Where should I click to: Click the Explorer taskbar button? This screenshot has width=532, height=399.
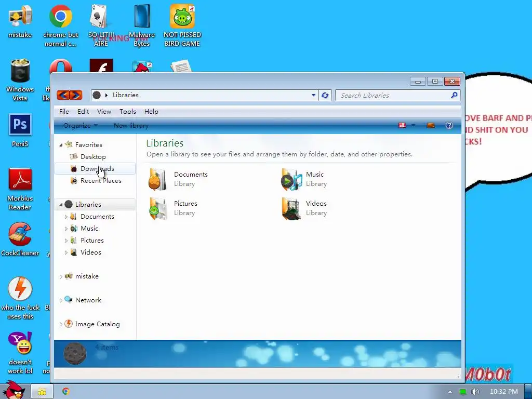(x=42, y=392)
